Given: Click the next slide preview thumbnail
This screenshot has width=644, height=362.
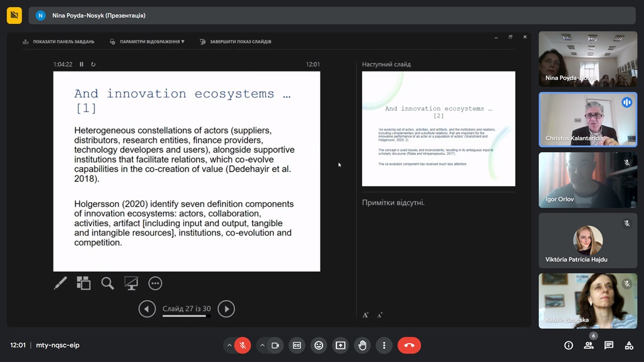Looking at the screenshot, I should (438, 129).
